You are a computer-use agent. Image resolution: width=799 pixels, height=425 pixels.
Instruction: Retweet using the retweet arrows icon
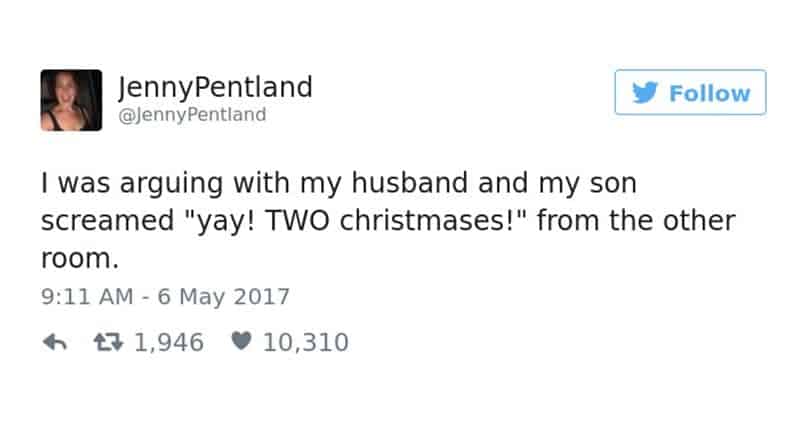coord(108,343)
